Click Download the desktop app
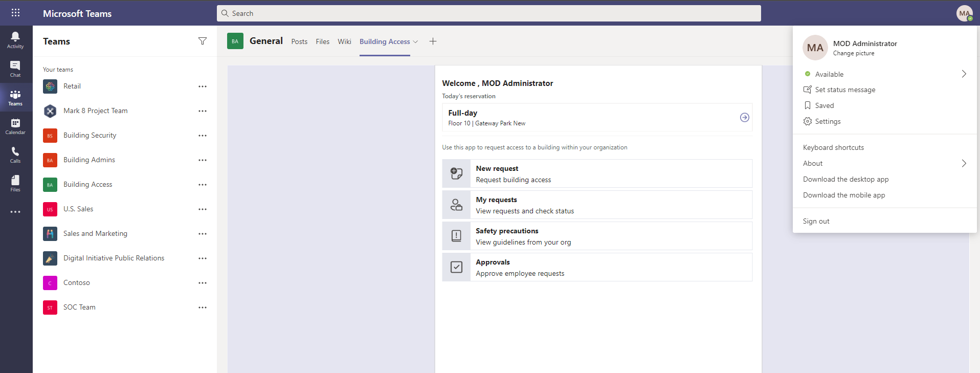980x373 pixels. 885,179
